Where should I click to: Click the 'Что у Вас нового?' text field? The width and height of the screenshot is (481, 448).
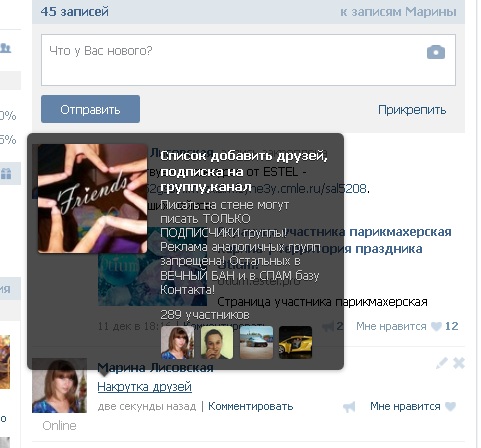point(248,60)
